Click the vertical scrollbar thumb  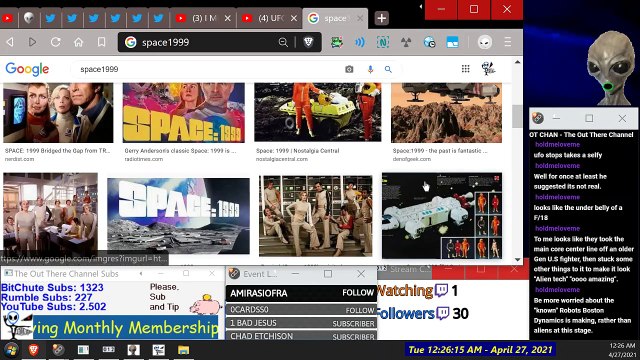coord(518,116)
